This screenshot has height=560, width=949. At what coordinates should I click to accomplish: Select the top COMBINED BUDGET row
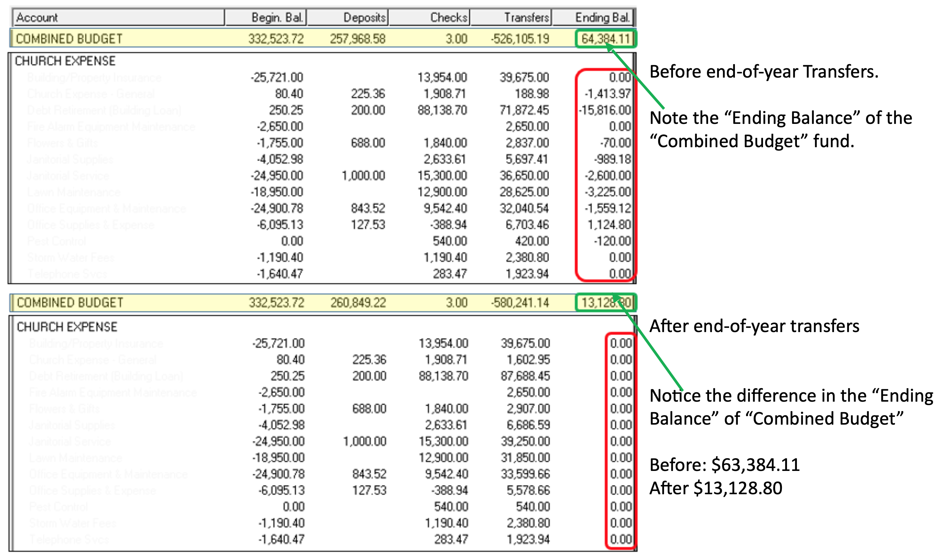click(69, 39)
